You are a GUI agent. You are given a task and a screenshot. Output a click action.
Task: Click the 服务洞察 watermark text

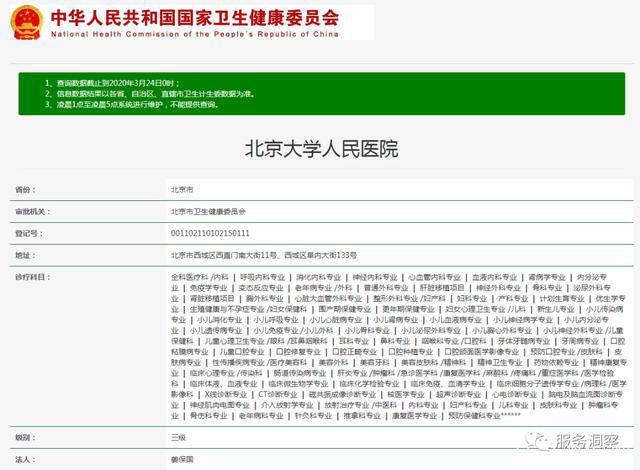point(591,441)
